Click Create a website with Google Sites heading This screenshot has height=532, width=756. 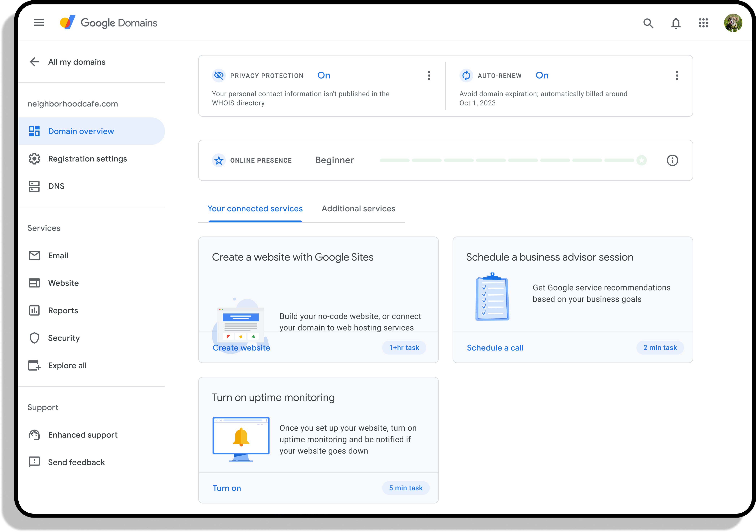(292, 257)
